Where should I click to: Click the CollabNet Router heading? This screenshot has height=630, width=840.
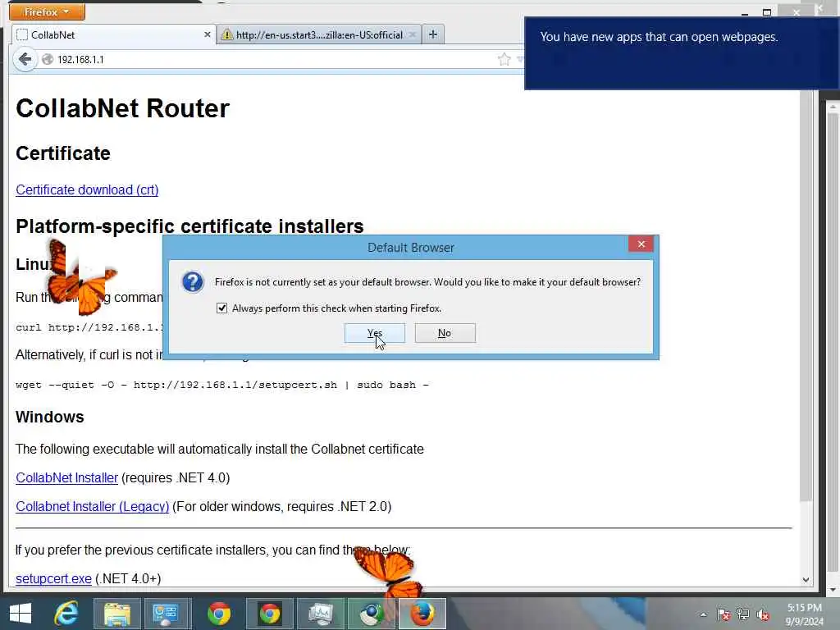(123, 109)
